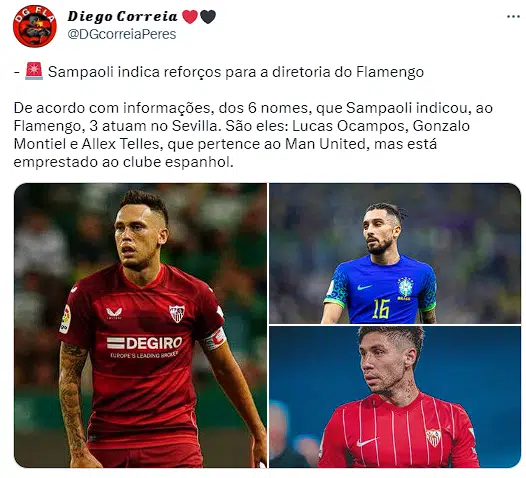Click the Brazil CBF crest on blue jersey
526x478 pixels.
pos(405,288)
